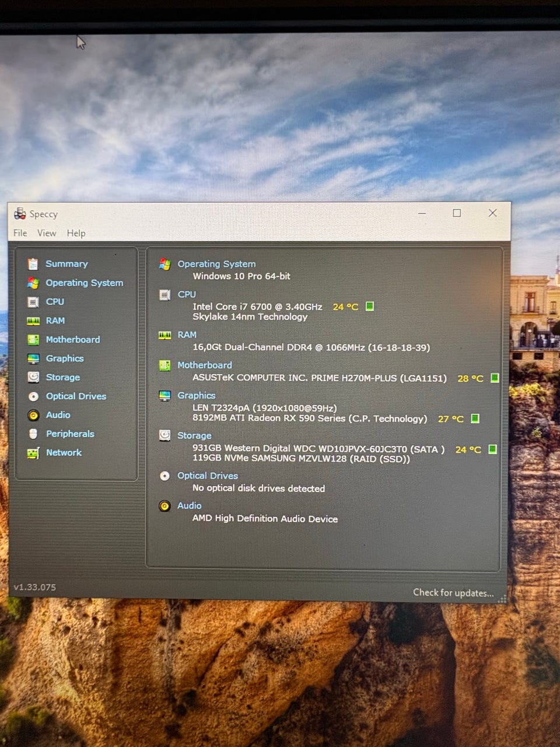Open the Peripherals label in sidebar
Viewport: 560px width, 747px height.
(70, 434)
